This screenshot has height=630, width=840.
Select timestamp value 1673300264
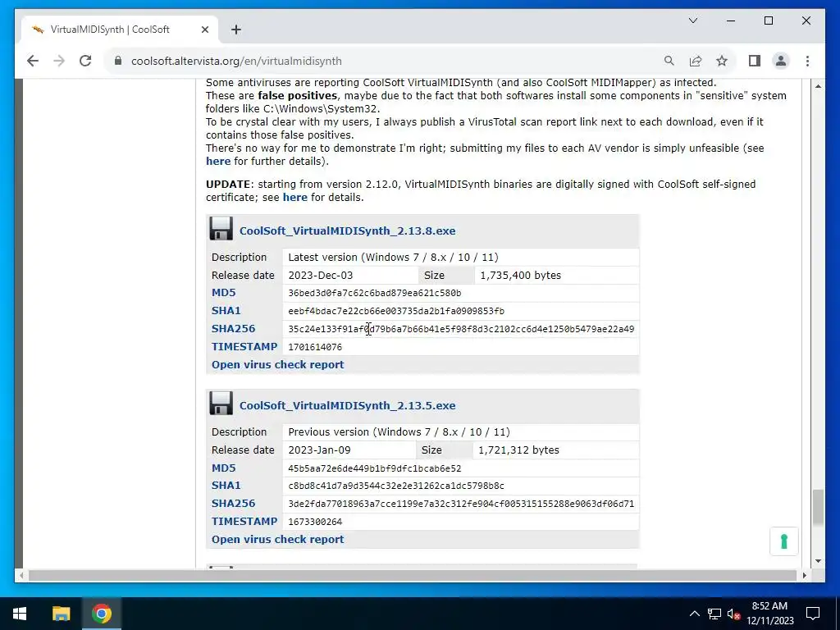pos(315,522)
